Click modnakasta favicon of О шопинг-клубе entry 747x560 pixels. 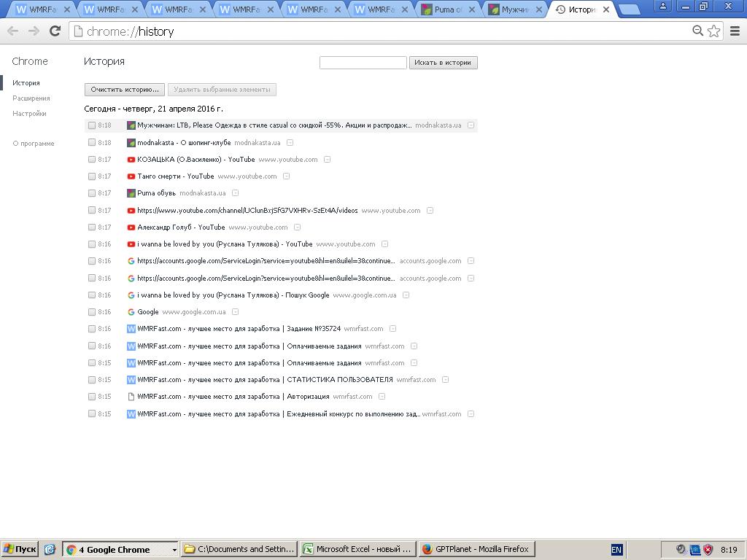131,142
